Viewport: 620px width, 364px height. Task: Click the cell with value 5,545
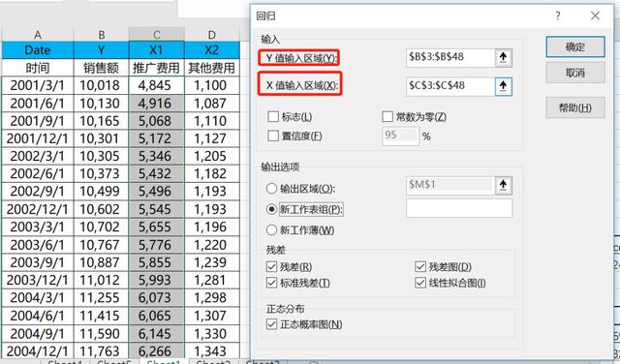157,209
